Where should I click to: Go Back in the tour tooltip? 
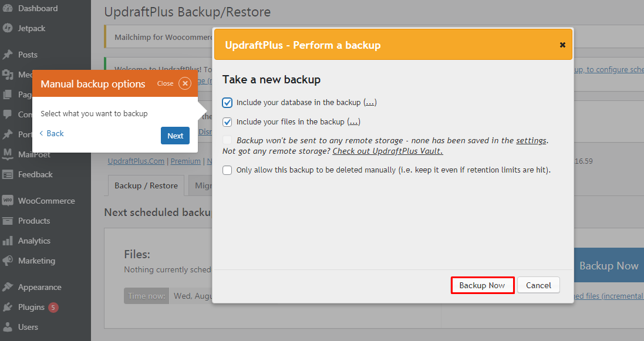(52, 134)
